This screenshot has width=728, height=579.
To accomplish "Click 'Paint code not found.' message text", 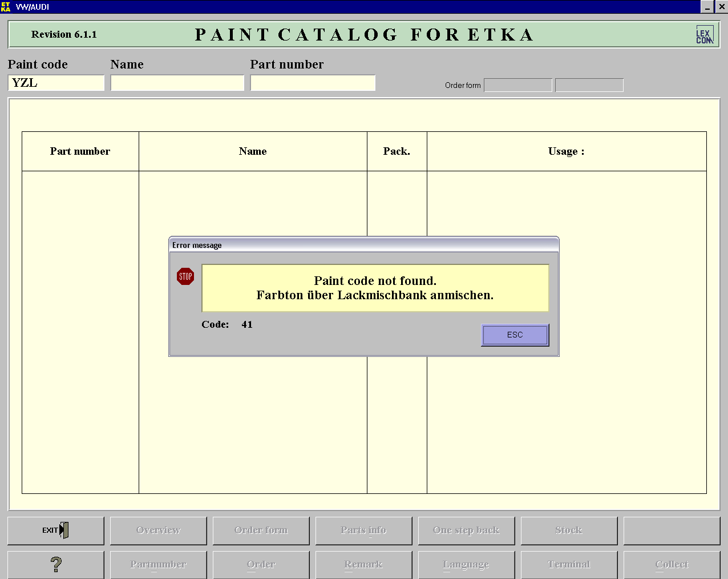I will [375, 281].
